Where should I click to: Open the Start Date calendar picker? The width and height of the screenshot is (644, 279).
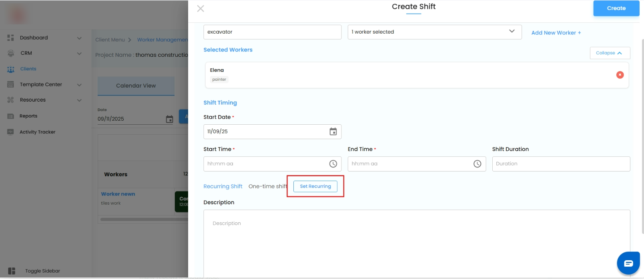(x=333, y=132)
